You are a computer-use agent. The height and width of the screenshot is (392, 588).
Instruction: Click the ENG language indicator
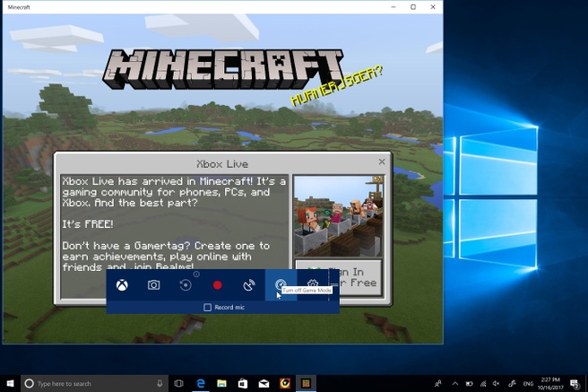point(528,383)
